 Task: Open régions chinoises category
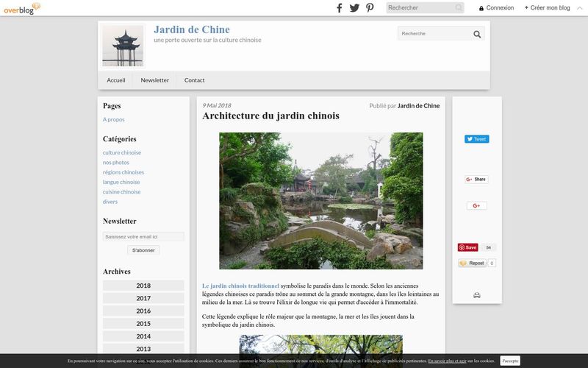coord(123,172)
